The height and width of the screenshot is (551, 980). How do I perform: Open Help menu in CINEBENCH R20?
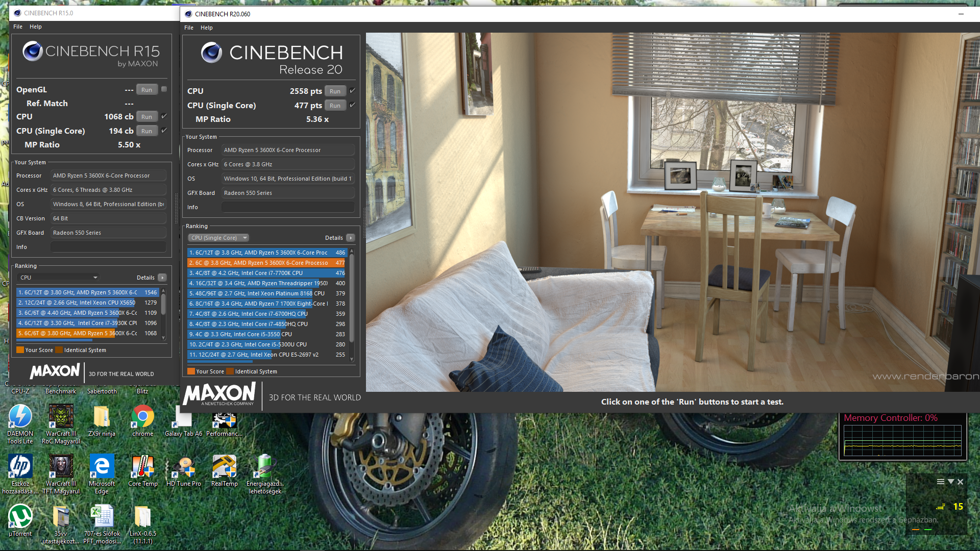(207, 28)
